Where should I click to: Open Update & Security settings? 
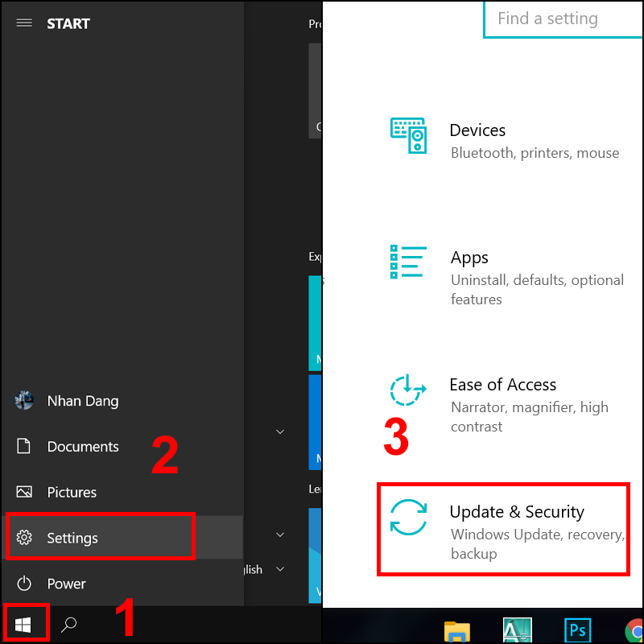click(504, 530)
